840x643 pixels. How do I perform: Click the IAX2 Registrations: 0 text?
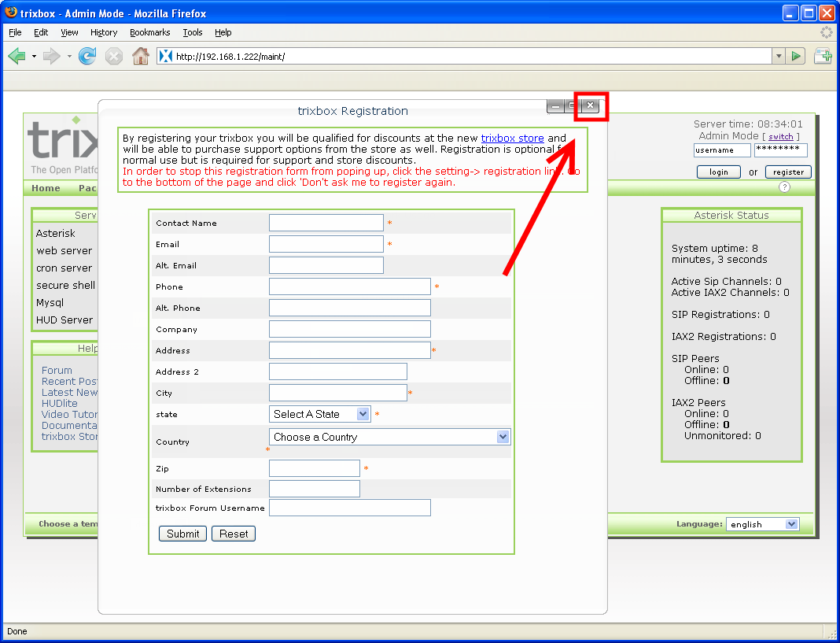[x=724, y=336]
